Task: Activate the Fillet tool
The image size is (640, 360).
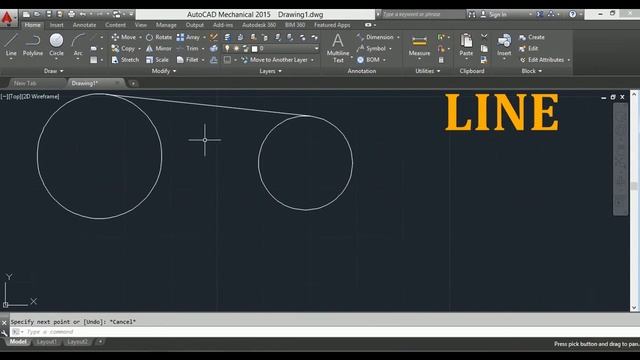Action: 188,60
